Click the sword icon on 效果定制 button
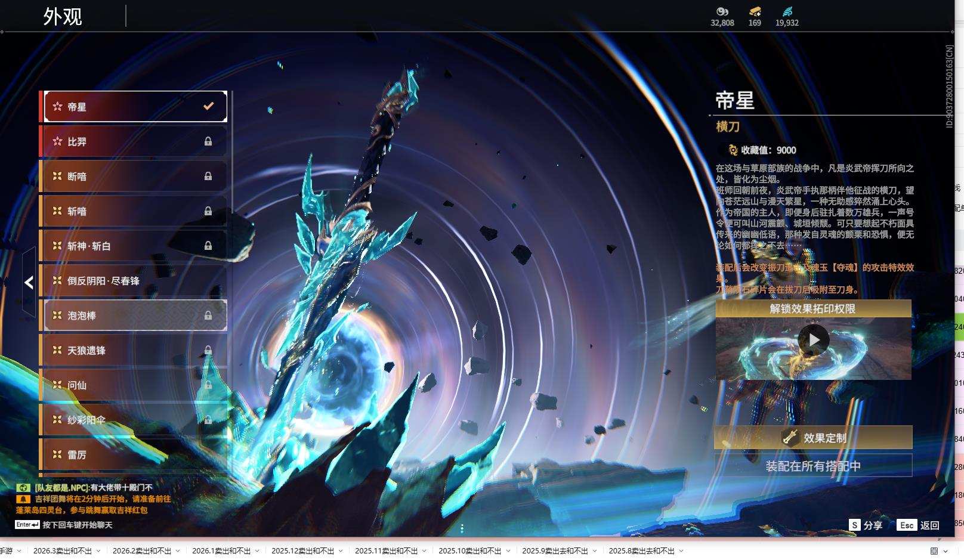Viewport: 964px width, 560px height. (x=790, y=437)
